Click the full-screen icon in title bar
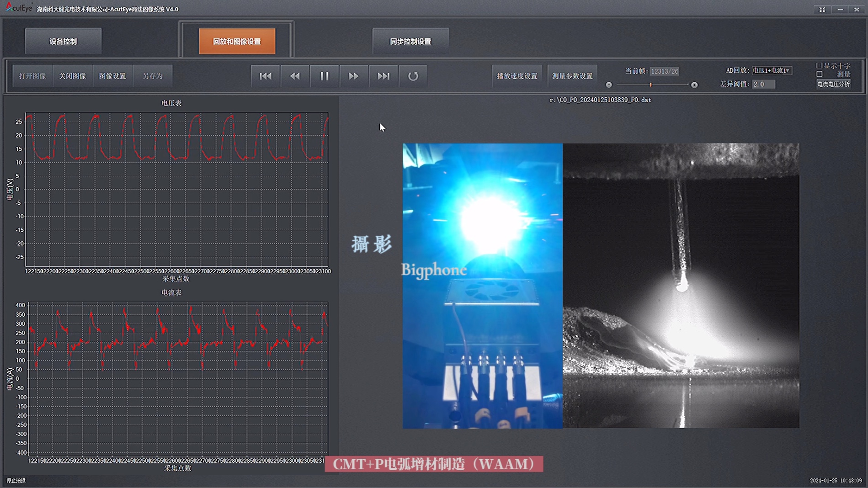This screenshot has width=868, height=488. pyautogui.click(x=822, y=9)
